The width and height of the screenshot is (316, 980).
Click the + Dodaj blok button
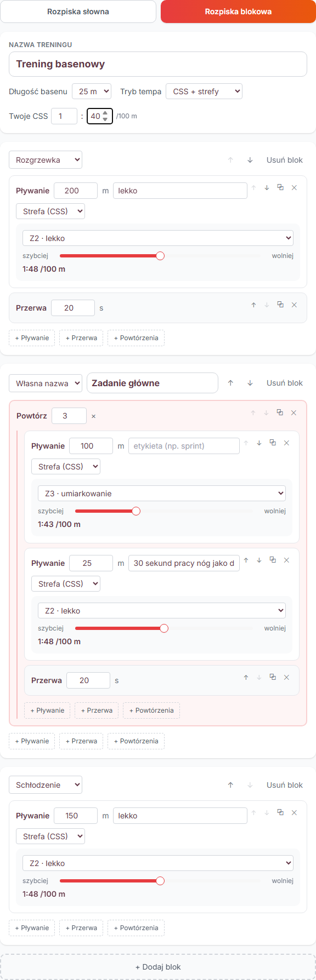158,967
